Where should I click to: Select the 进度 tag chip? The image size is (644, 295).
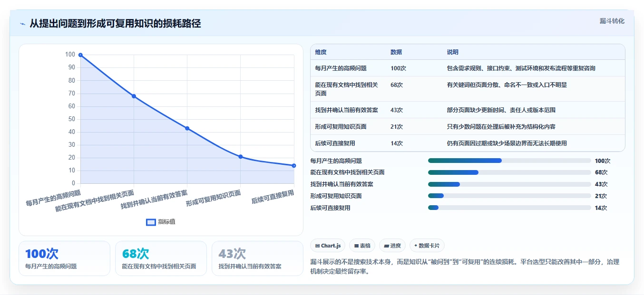tap(392, 246)
